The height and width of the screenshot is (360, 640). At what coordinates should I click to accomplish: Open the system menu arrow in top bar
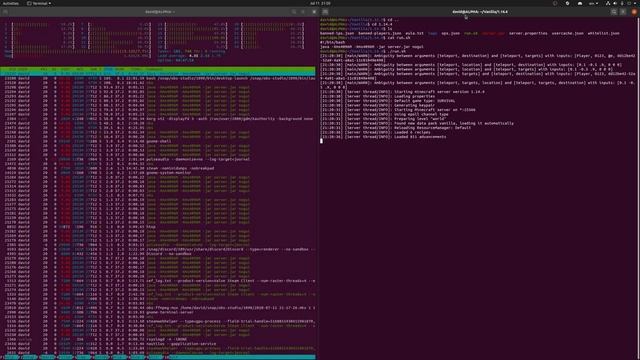click(x=635, y=3)
